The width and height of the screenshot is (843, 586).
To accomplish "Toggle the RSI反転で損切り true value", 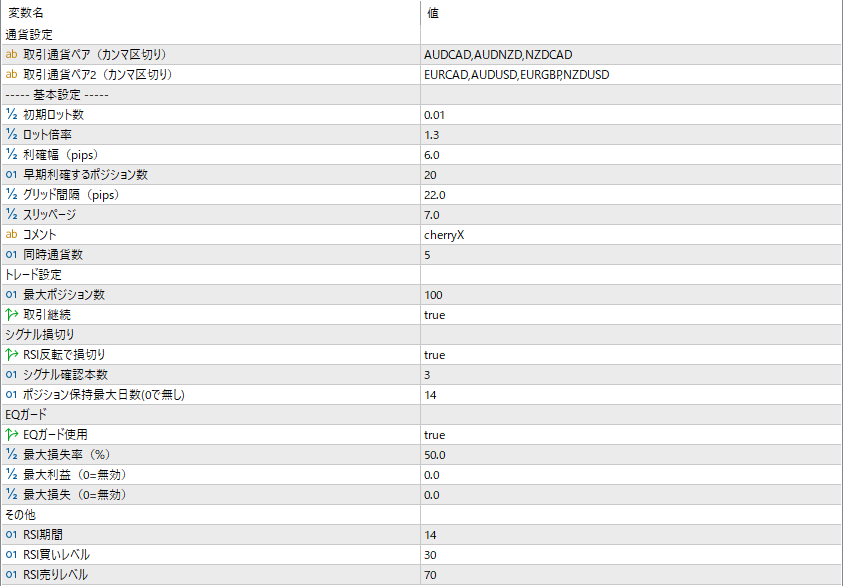I will pos(435,354).
